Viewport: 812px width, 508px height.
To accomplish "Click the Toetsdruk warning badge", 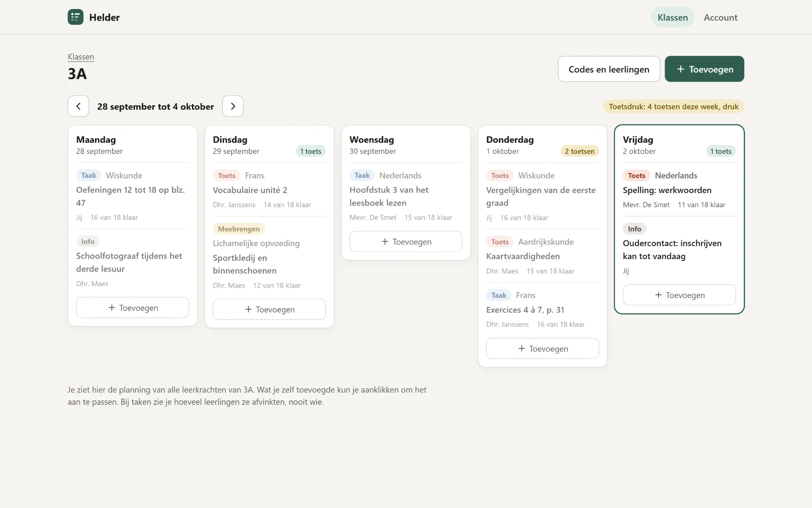I will tap(674, 106).
